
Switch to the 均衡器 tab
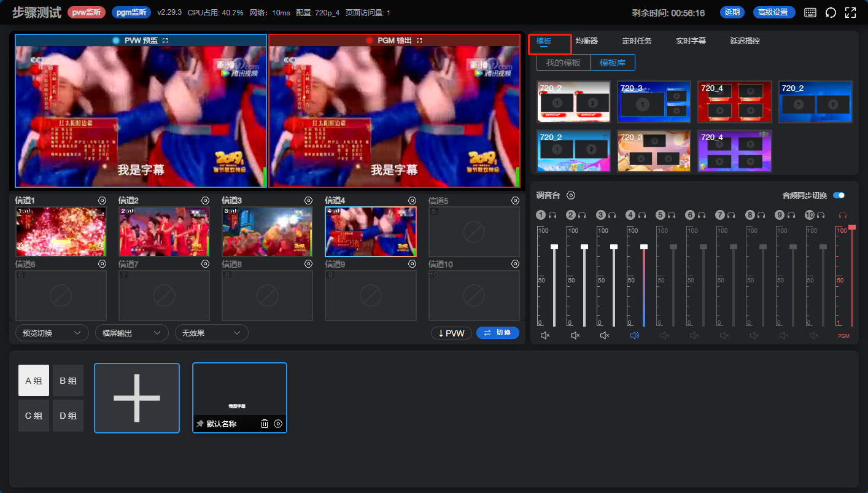coord(587,41)
